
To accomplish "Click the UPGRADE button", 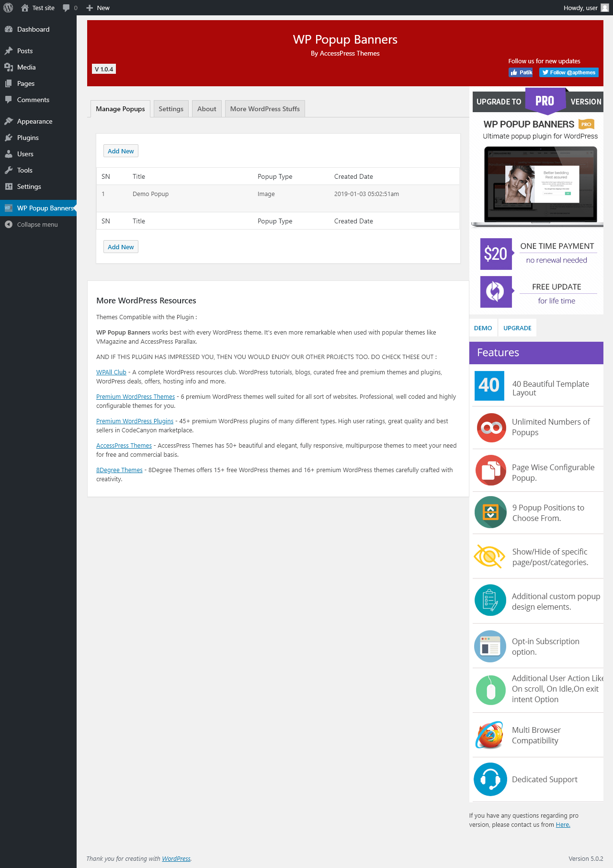I will click(x=517, y=328).
